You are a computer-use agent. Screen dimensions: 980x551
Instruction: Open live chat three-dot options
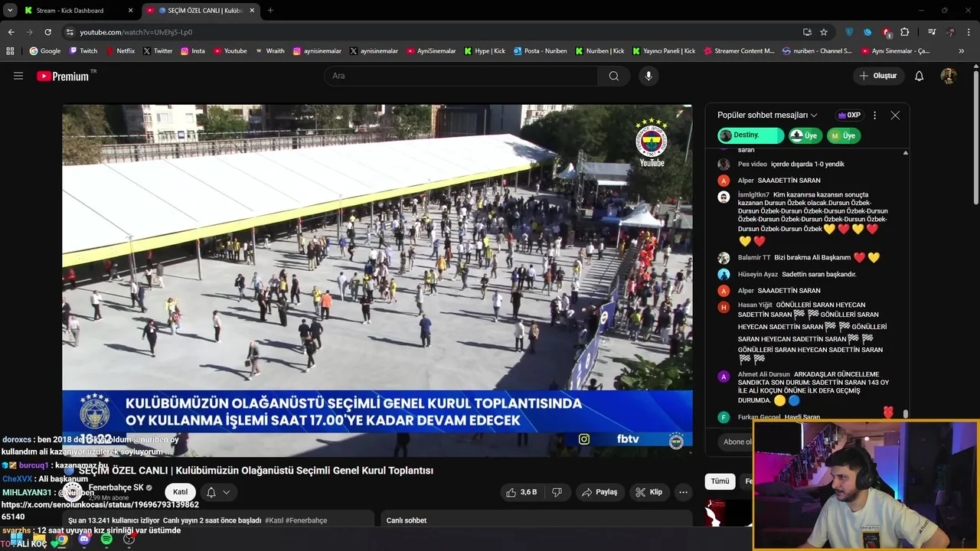pyautogui.click(x=874, y=116)
